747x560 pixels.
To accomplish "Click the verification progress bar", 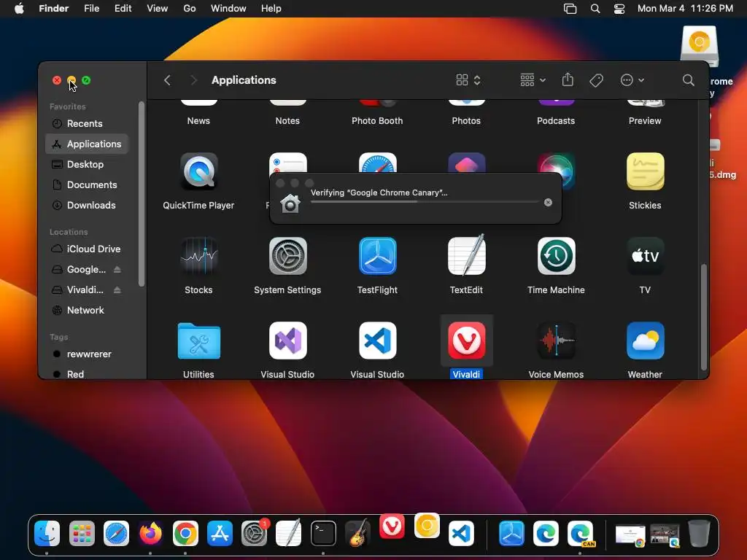I will point(425,202).
